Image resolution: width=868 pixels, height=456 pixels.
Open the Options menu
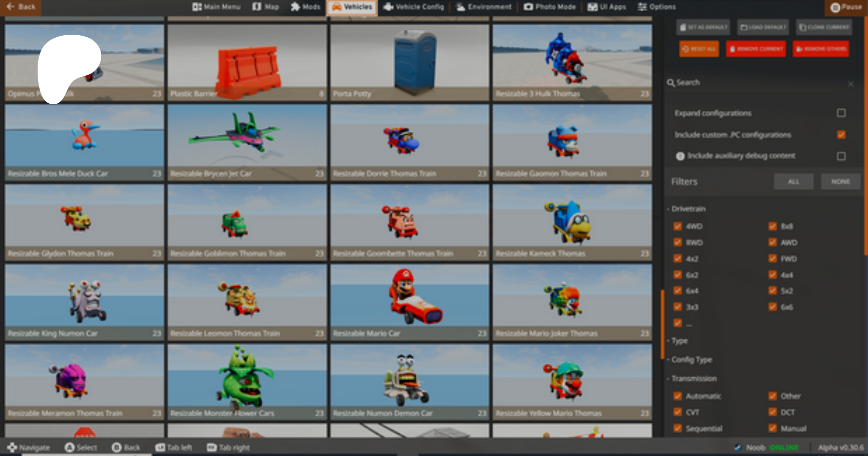click(x=657, y=7)
